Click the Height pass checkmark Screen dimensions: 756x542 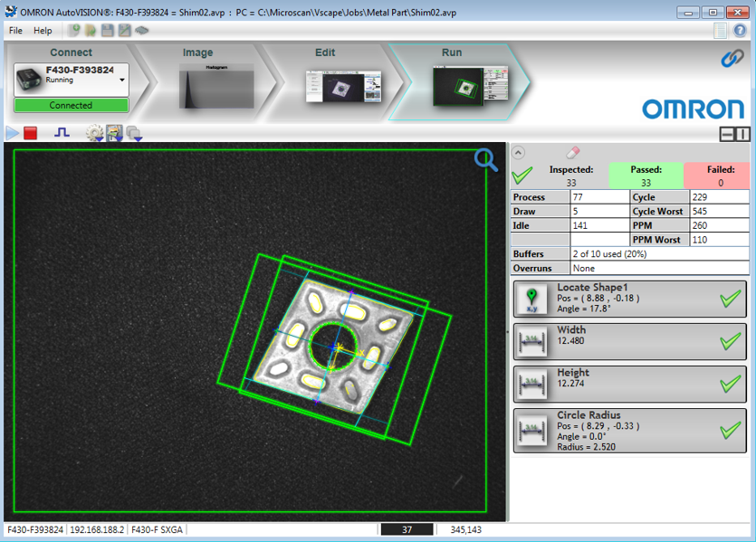coord(730,384)
